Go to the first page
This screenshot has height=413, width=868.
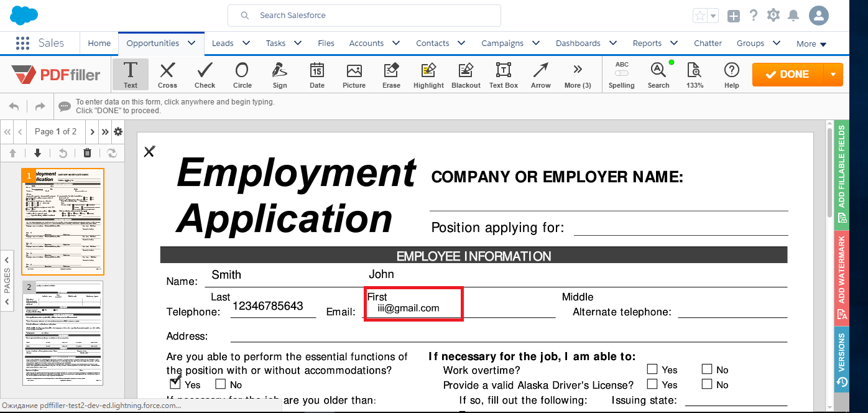pos(8,132)
